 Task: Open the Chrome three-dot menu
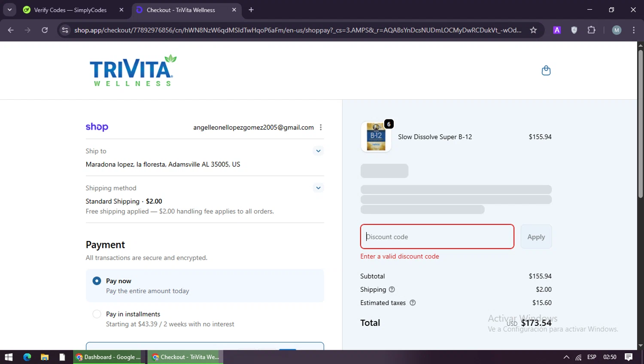pyautogui.click(x=634, y=30)
